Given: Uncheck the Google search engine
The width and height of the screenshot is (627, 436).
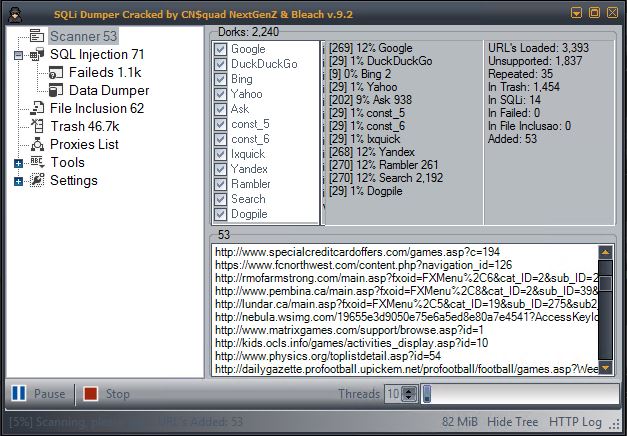Looking at the screenshot, I should (220, 49).
